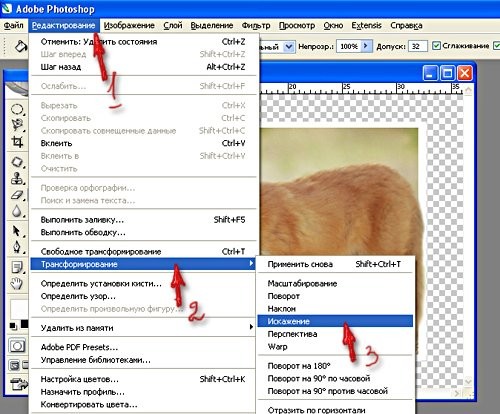
Task: Select the Blur drop tool
Action: click(x=17, y=211)
